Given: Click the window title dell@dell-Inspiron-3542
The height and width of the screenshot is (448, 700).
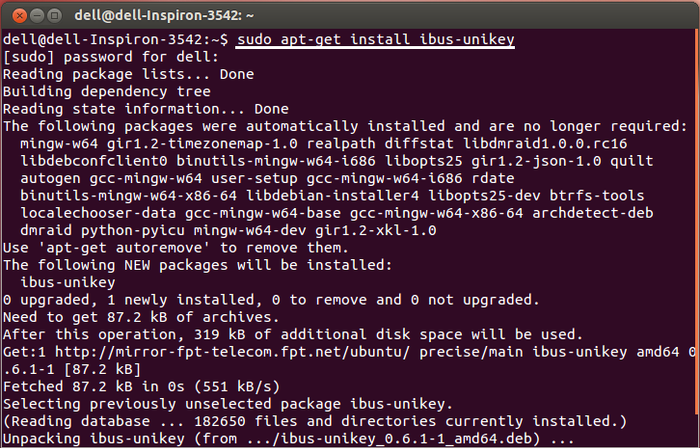Looking at the screenshot, I should 164,16.
